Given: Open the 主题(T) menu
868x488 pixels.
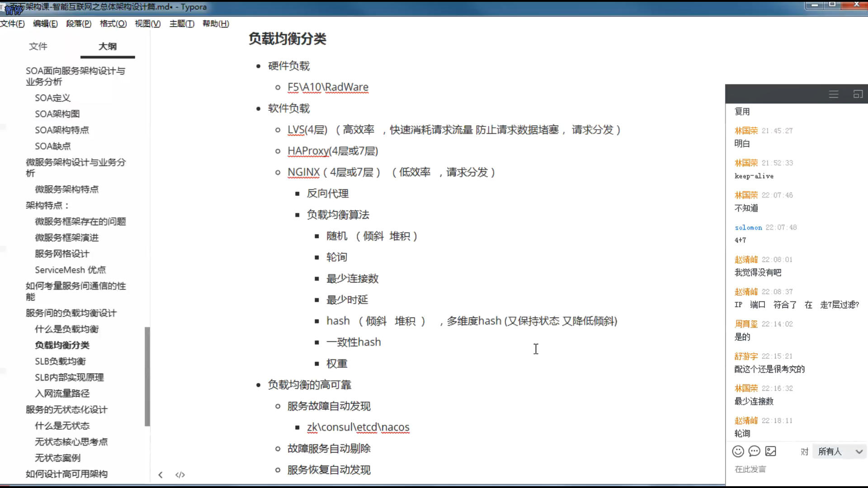Looking at the screenshot, I should click(x=182, y=23).
